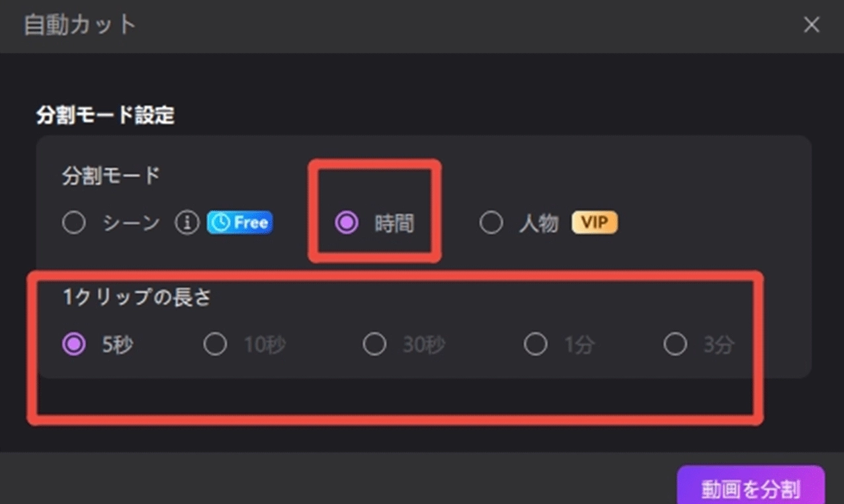The image size is (844, 504).
Task: Pick the 3分 clip length option
Action: point(676,344)
